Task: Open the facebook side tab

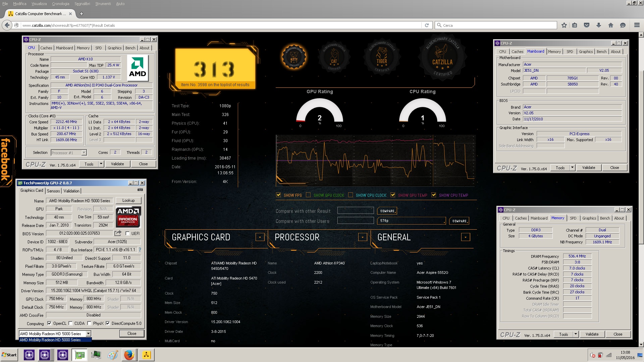Action: point(7,160)
